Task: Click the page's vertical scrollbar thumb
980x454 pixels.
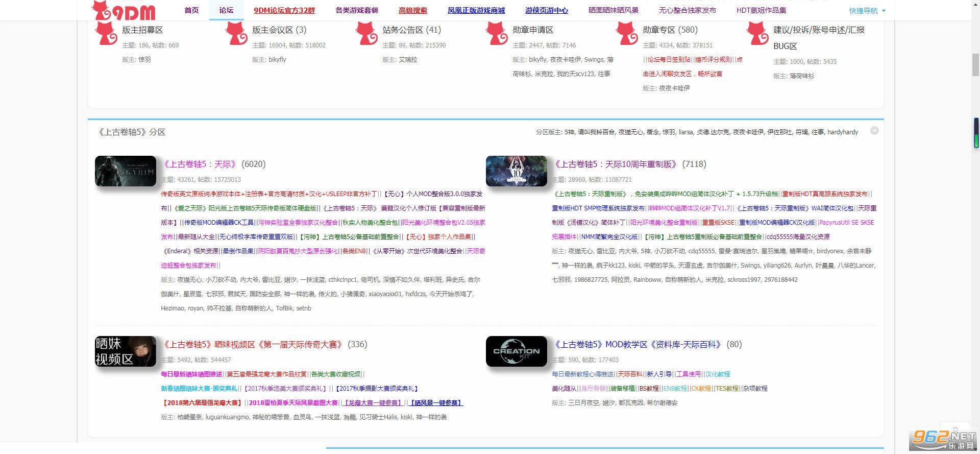Action: (975, 65)
